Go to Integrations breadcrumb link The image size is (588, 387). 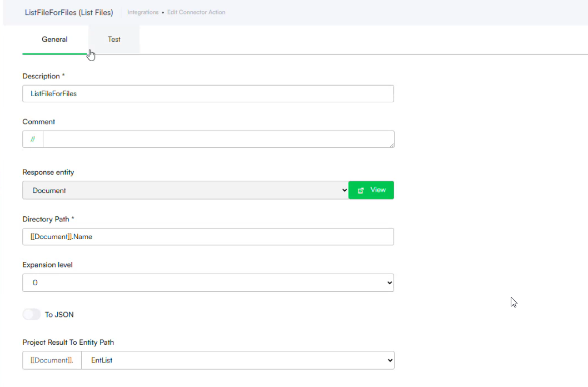[x=143, y=12]
